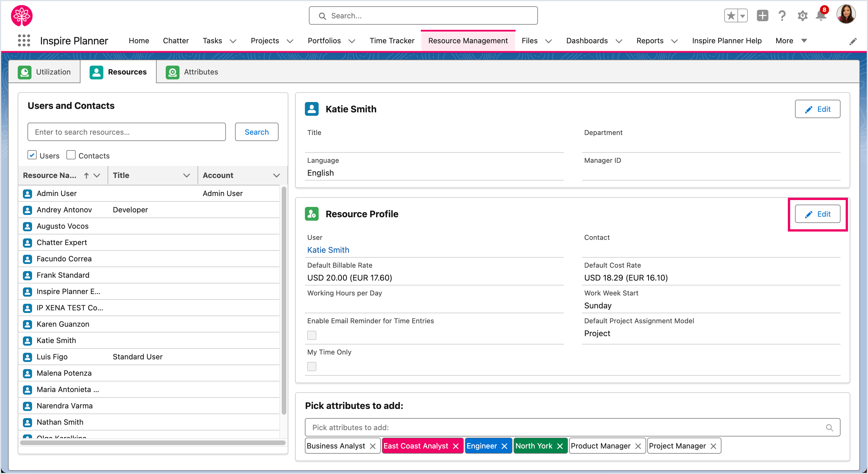Click the Global Actions plus icon
This screenshot has height=474, width=868.
(762, 15)
